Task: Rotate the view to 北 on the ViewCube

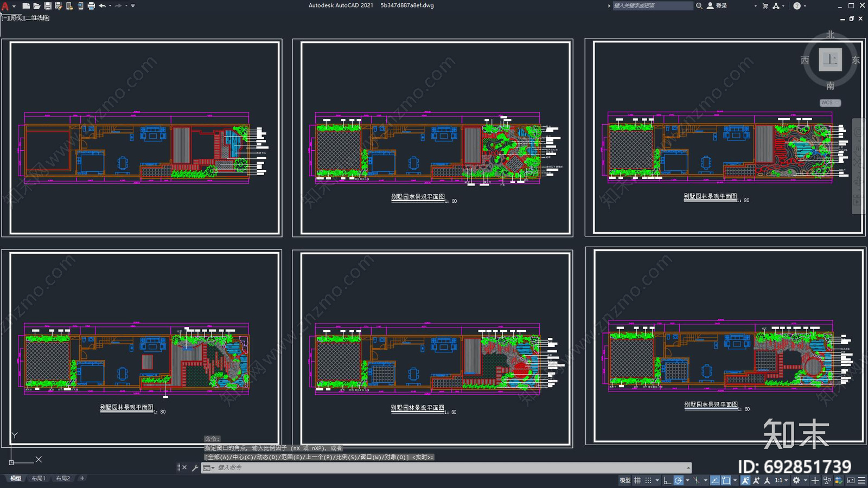Action: [830, 34]
